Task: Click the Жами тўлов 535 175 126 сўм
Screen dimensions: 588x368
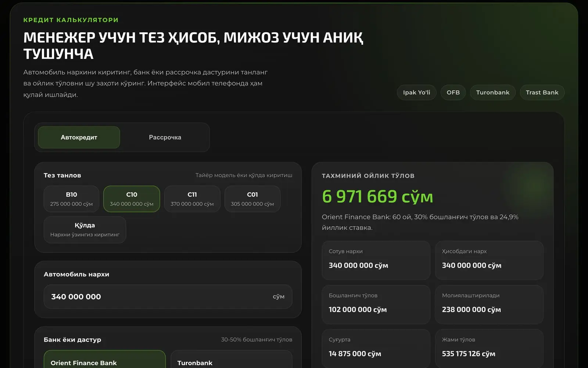Action: click(489, 348)
